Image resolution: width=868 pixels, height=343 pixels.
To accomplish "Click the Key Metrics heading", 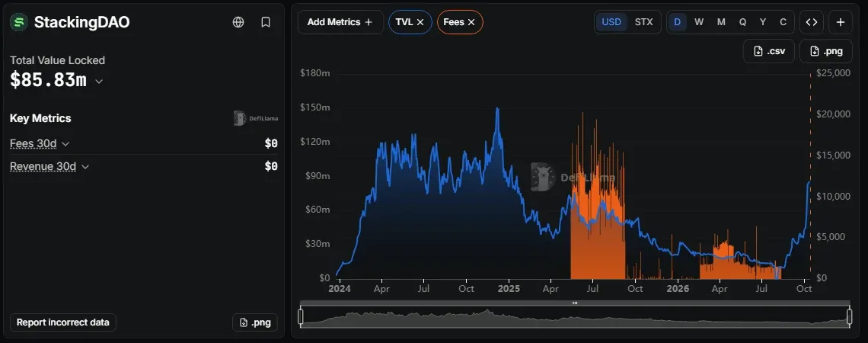I will point(40,118).
